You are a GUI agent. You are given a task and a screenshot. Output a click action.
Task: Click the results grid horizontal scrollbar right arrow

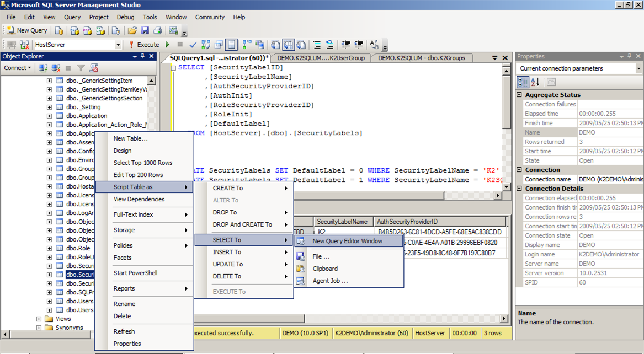[504, 318]
